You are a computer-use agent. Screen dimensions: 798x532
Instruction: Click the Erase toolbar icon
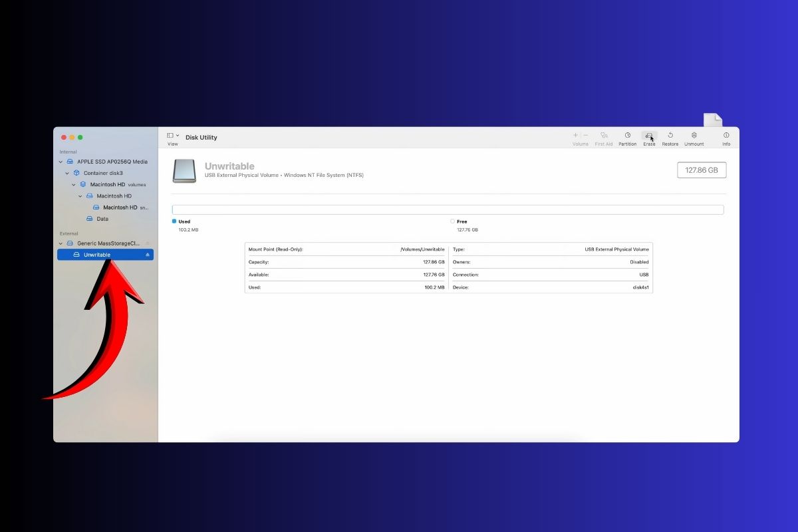[x=649, y=135]
